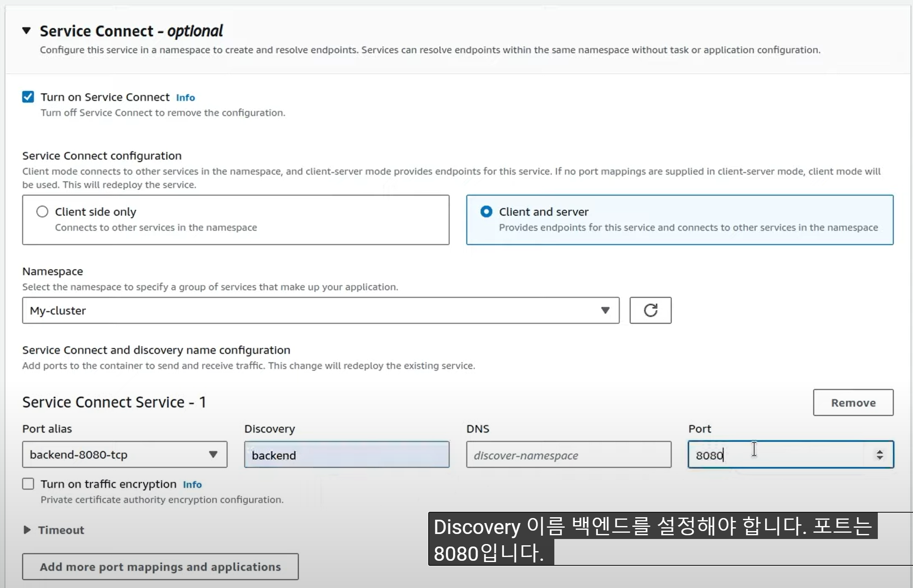Open Info link beside traffic encryption
The image size is (913, 588).
pos(192,485)
